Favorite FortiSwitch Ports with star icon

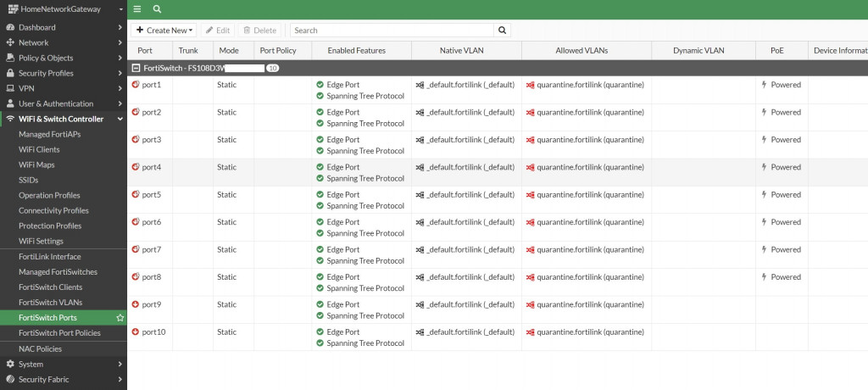pos(120,318)
